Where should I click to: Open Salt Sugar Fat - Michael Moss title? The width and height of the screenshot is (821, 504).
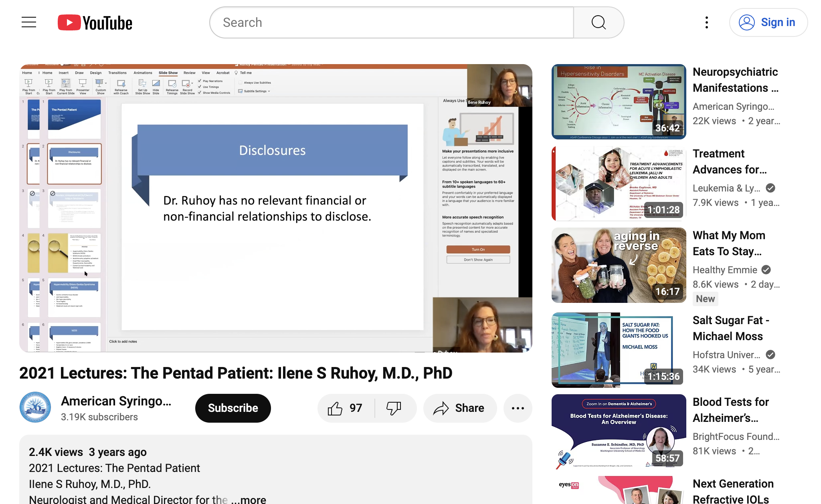tap(731, 328)
